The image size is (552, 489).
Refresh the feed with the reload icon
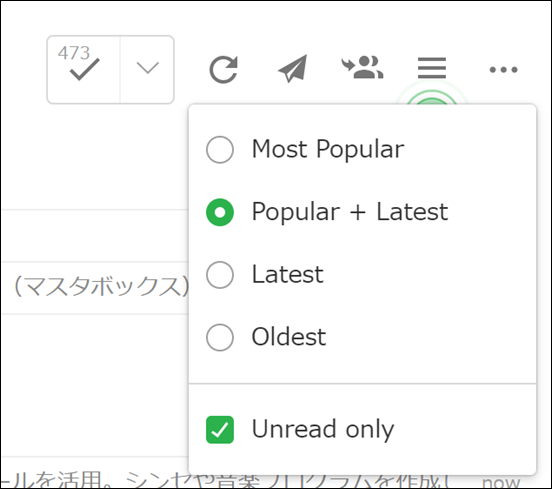pos(224,69)
